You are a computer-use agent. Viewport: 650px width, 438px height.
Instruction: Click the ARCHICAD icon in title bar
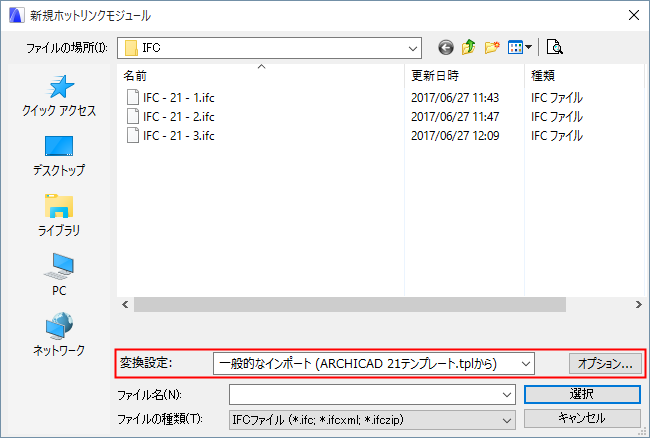click(16, 15)
